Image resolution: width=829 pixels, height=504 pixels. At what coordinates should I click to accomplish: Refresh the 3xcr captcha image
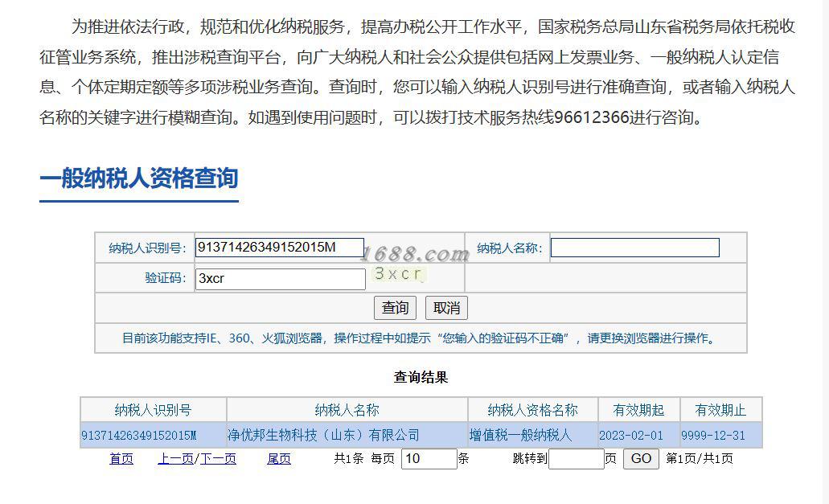pos(399,273)
